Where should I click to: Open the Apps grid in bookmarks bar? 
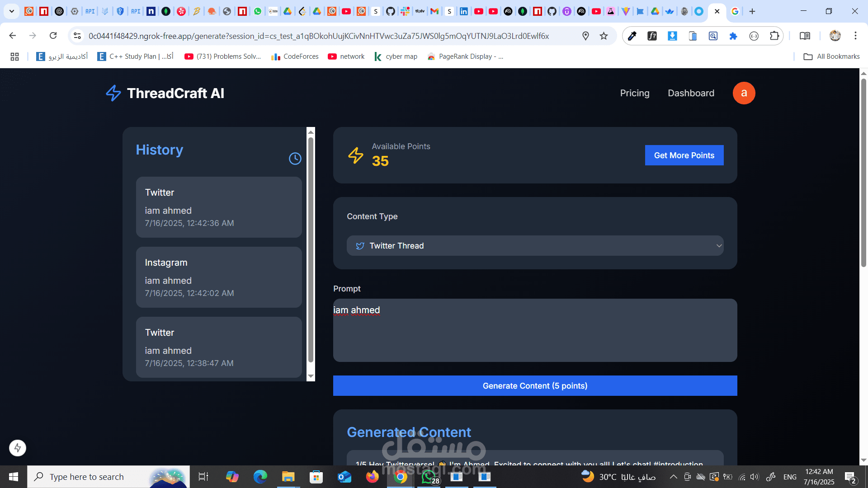pos(14,56)
